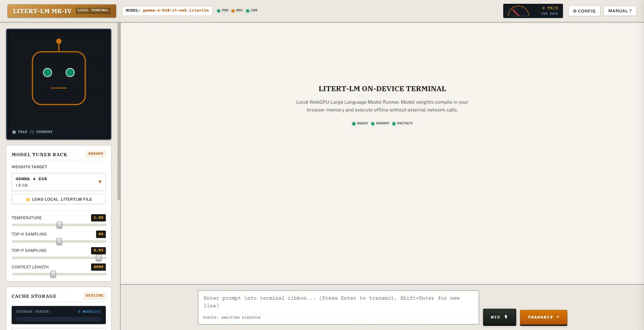This screenshot has width=644, height=330.
Task: Load a local .litertlm file
Action: click(x=59, y=199)
